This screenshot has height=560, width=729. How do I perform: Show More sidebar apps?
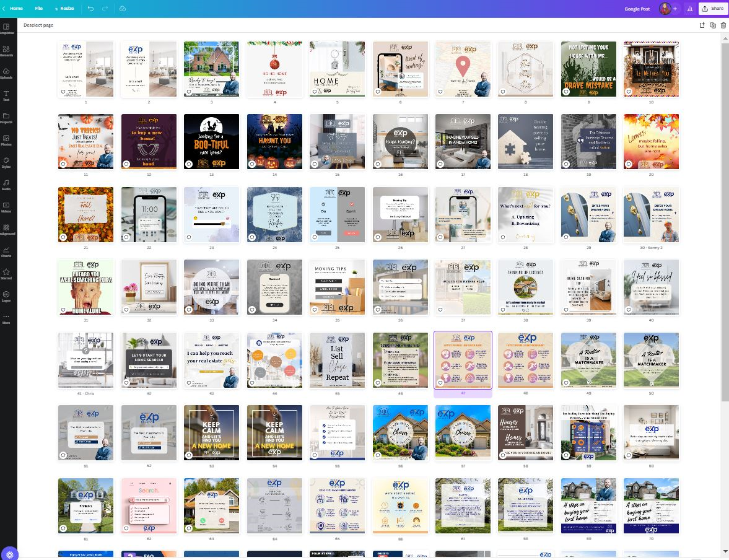pyautogui.click(x=6, y=318)
